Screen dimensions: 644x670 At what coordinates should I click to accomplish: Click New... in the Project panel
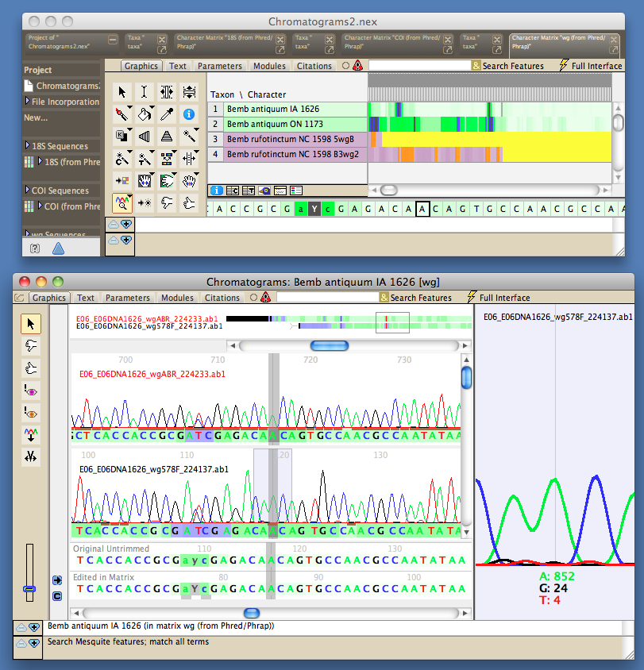pyautogui.click(x=36, y=117)
